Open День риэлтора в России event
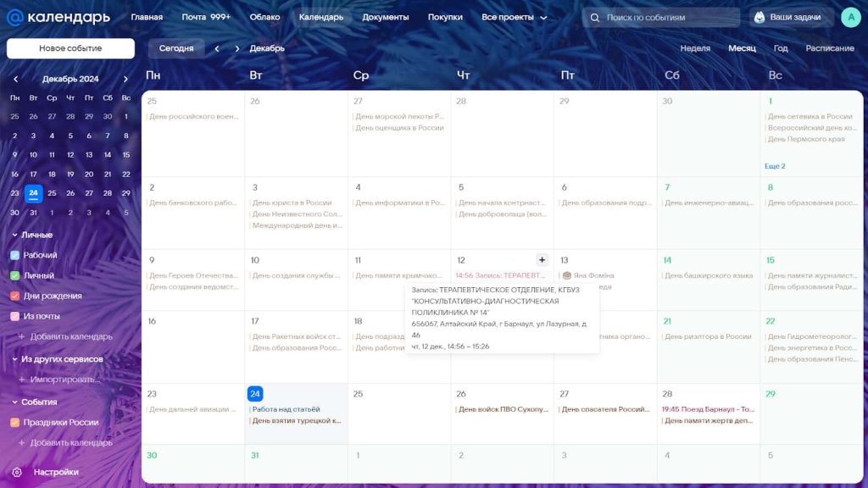Image resolution: width=868 pixels, height=488 pixels. tap(708, 337)
